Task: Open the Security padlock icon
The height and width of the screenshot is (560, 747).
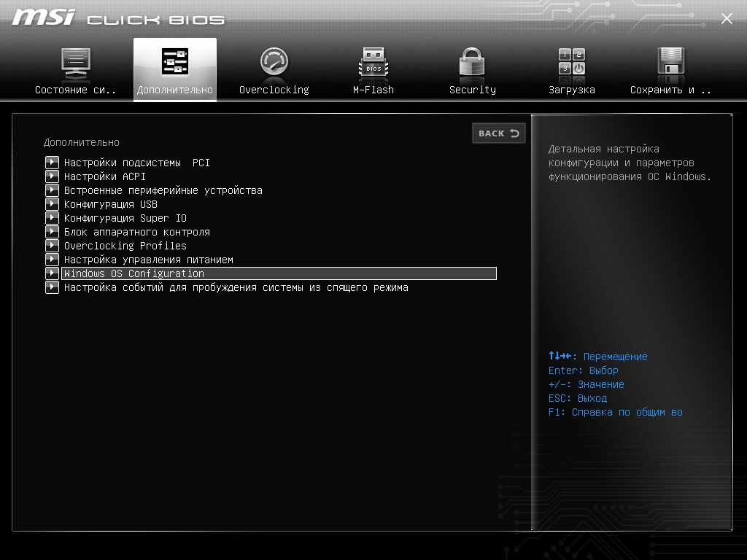Action: [x=472, y=62]
